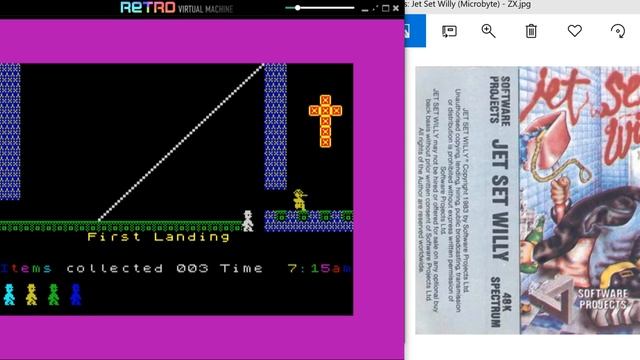
Task: Click the yellow guardian sprite on platform
Action: (x=300, y=200)
